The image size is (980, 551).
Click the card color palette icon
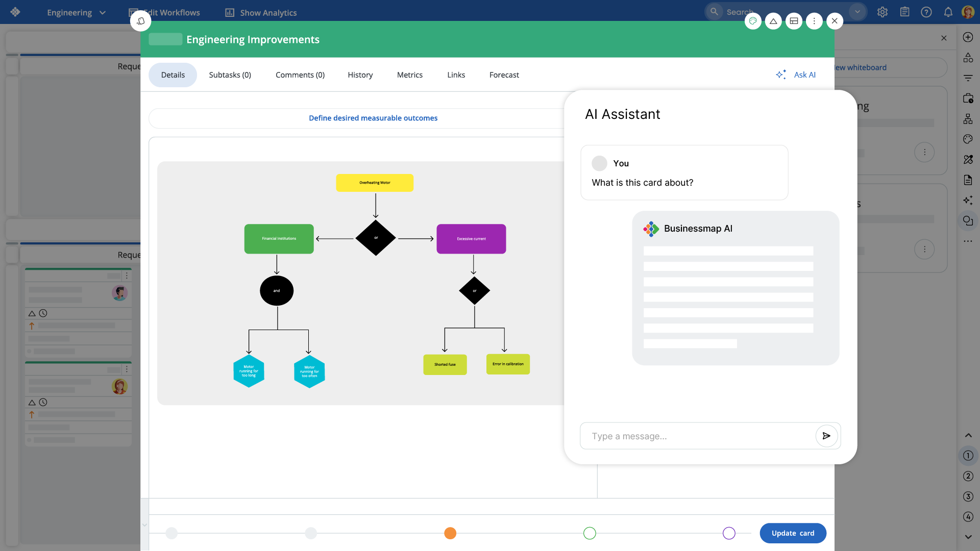(753, 21)
